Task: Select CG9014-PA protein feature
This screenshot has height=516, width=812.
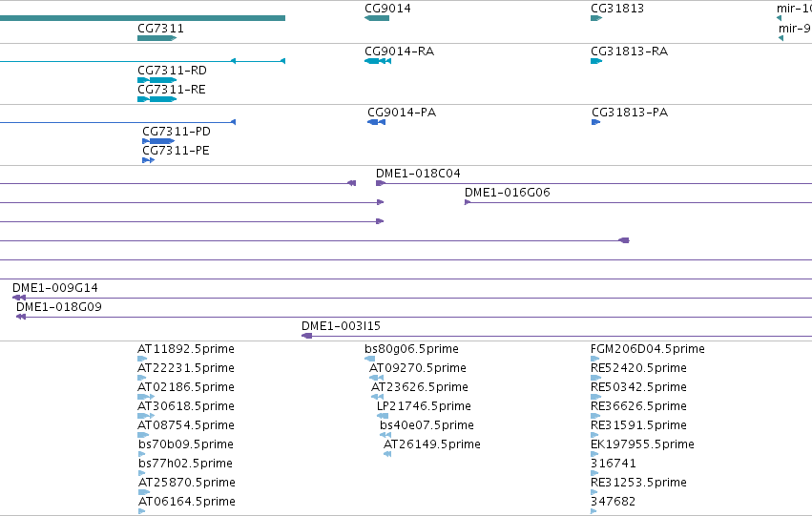Action: click(x=376, y=122)
